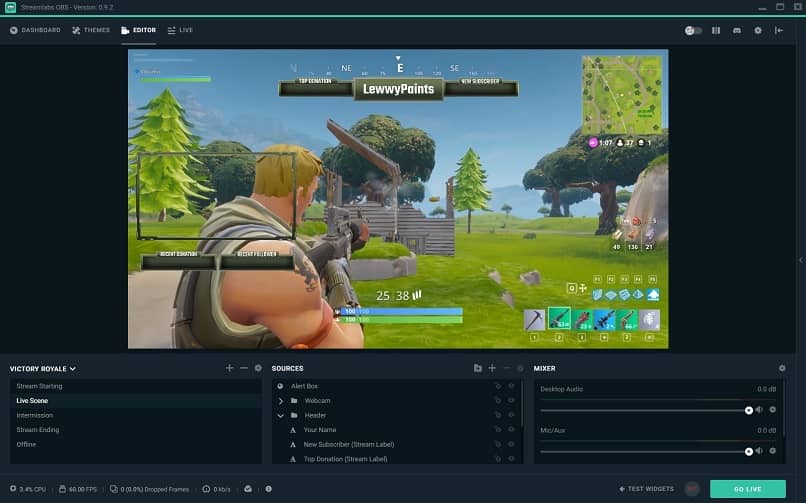Screen dimensions: 806x503
Task: Switch to the Editor tab
Action: [138, 30]
